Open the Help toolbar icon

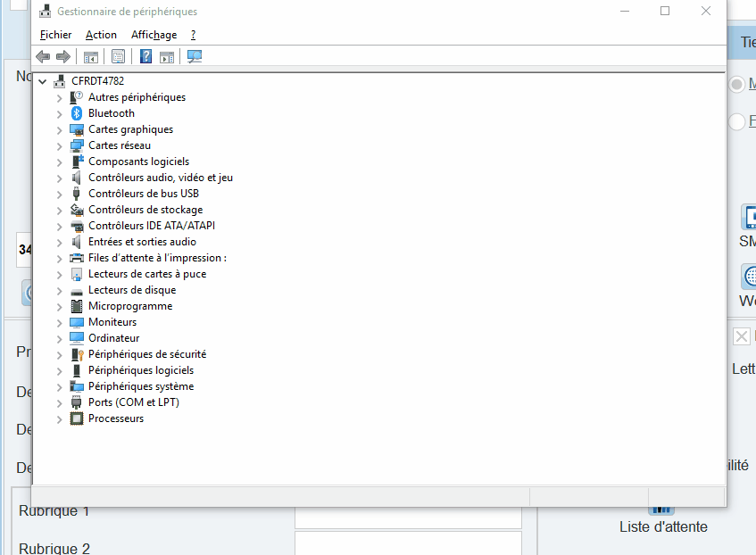click(x=145, y=57)
